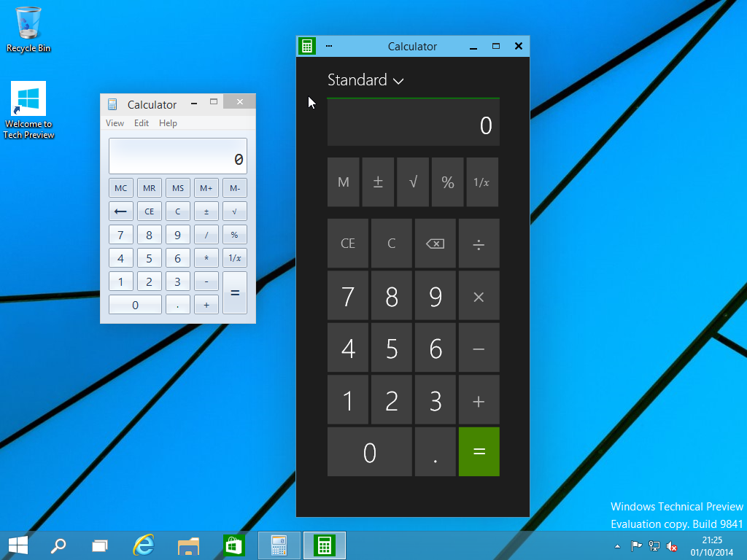Open the Recycle Bin desktop icon
Viewport: 747px width, 560px height.
28,29
